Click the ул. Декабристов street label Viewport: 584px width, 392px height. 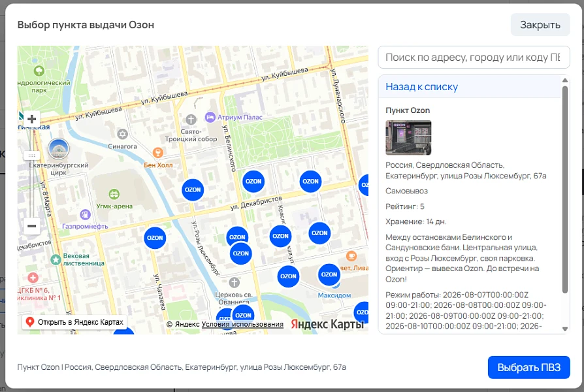click(256, 203)
